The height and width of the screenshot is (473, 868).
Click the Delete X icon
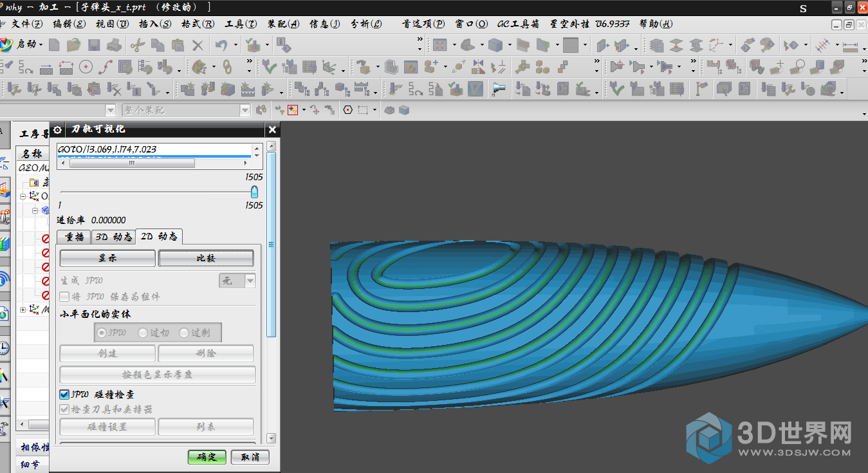pos(198,45)
